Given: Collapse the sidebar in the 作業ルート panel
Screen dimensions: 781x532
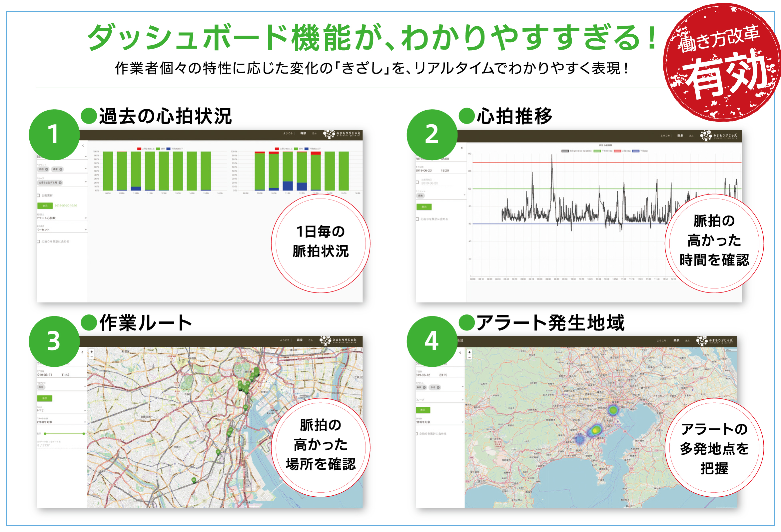Looking at the screenshot, I should pos(82,352).
